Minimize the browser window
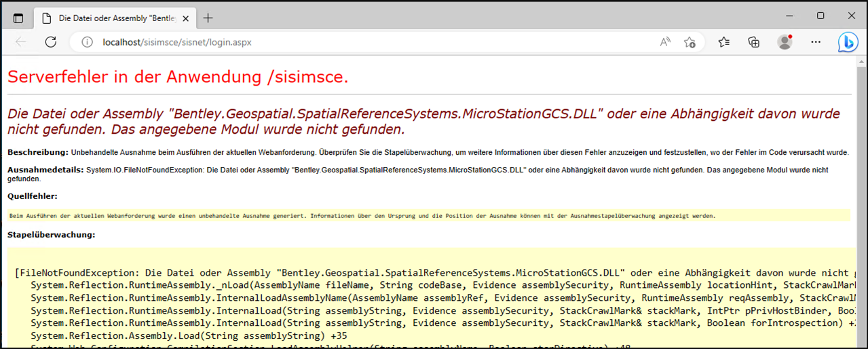 (x=789, y=16)
